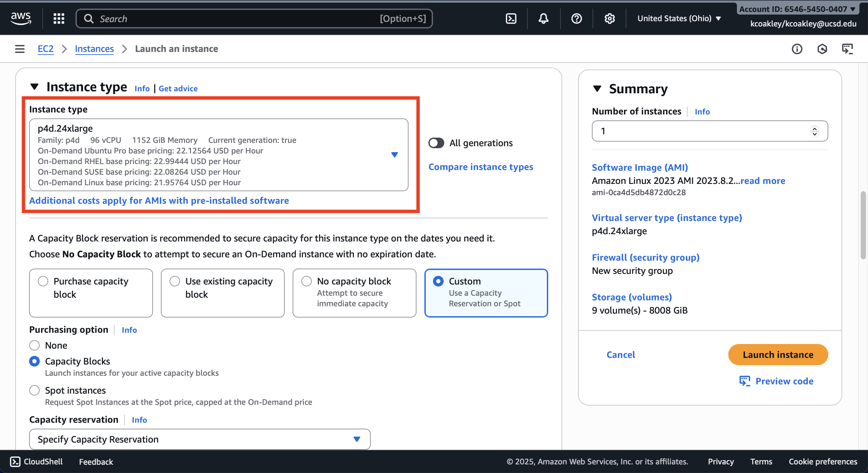Image resolution: width=868 pixels, height=473 pixels.
Task: Open the settings gear icon
Action: pos(609,19)
